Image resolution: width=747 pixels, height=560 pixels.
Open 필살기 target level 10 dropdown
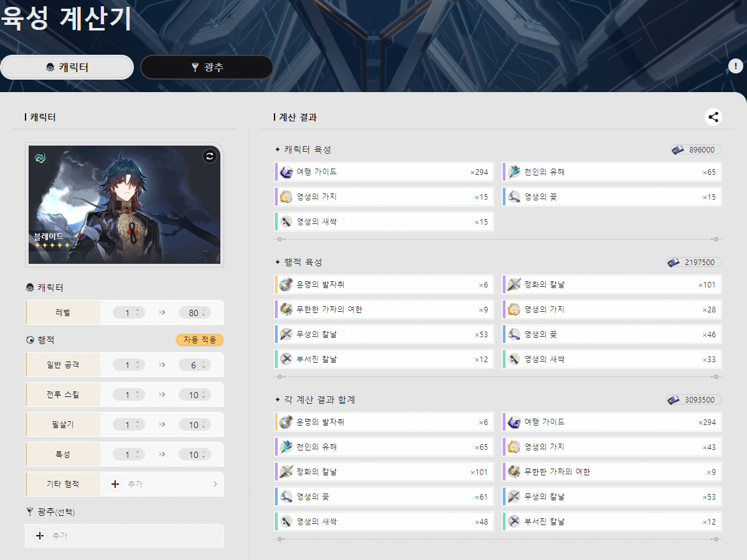[194, 425]
